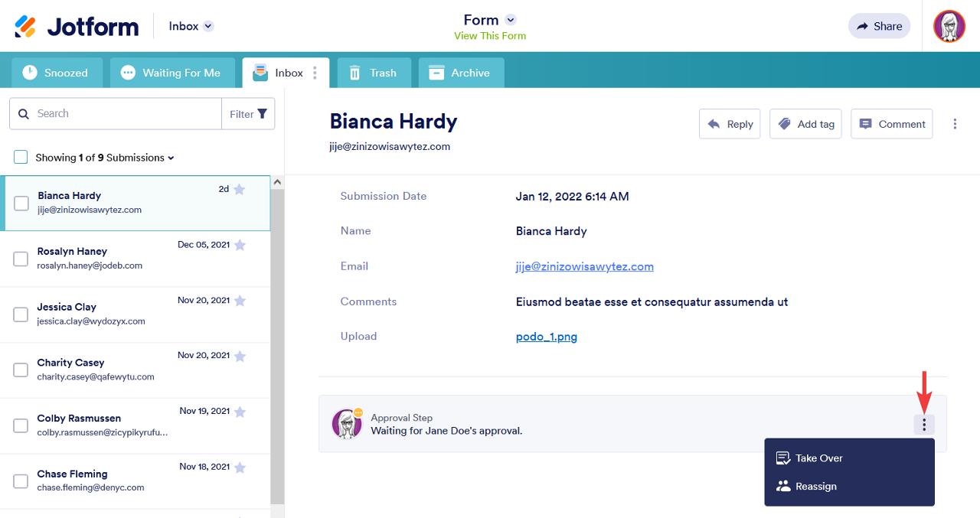The width and height of the screenshot is (980, 518).
Task: Check the Colby Rasmussen submission
Action: (21, 425)
